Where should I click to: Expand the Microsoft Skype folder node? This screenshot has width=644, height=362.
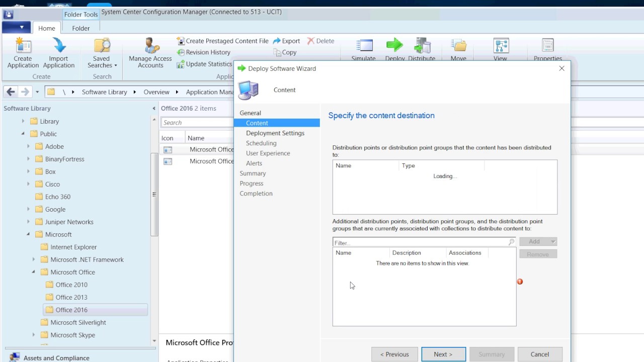[x=34, y=335]
